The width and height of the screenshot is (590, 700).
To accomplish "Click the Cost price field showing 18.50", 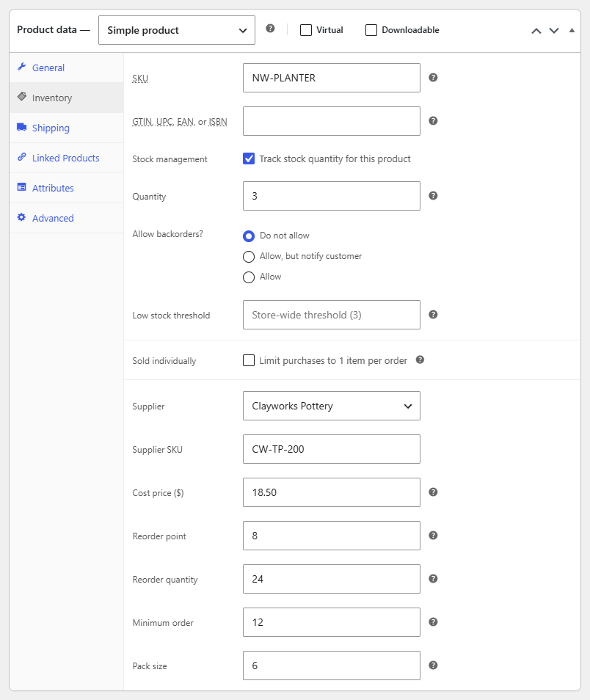I will (332, 492).
